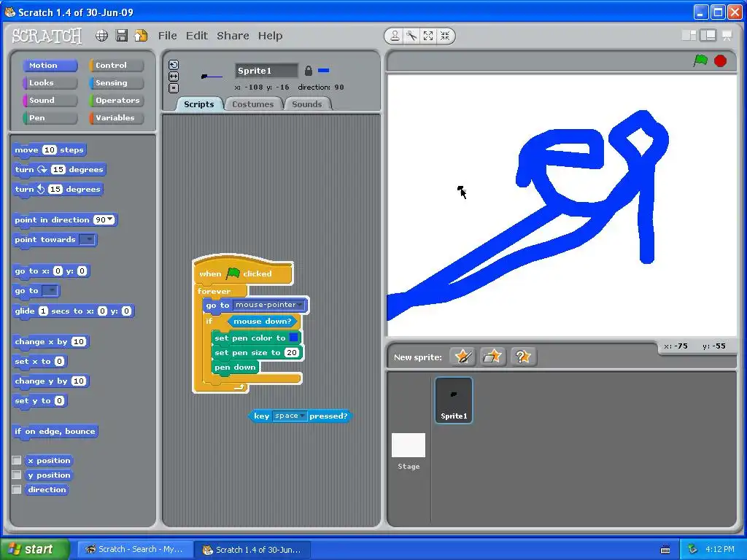Select the Sprite1 thumbnail in sprite list
747x560 pixels.
[454, 400]
